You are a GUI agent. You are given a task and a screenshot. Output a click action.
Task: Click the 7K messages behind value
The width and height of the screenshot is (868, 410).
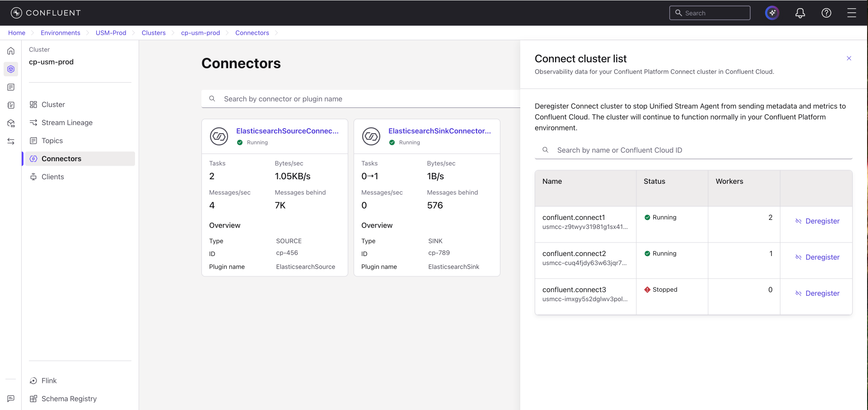tap(280, 205)
